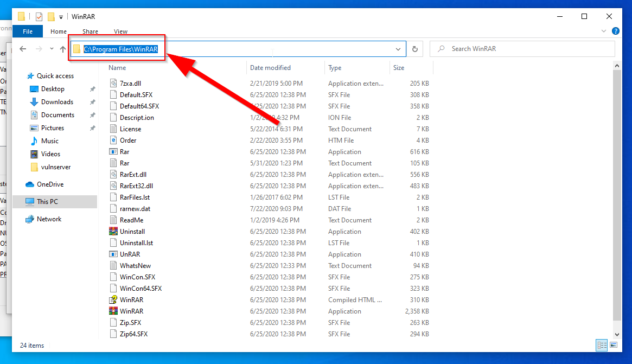Viewport: 632px width, 364px height.
Task: Switch to details view in status bar
Action: click(x=602, y=344)
